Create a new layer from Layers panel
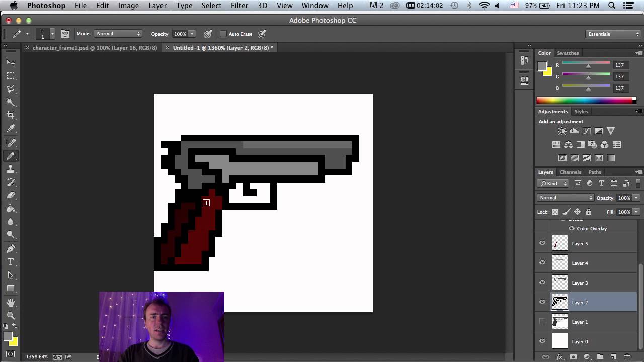 pos(613,357)
